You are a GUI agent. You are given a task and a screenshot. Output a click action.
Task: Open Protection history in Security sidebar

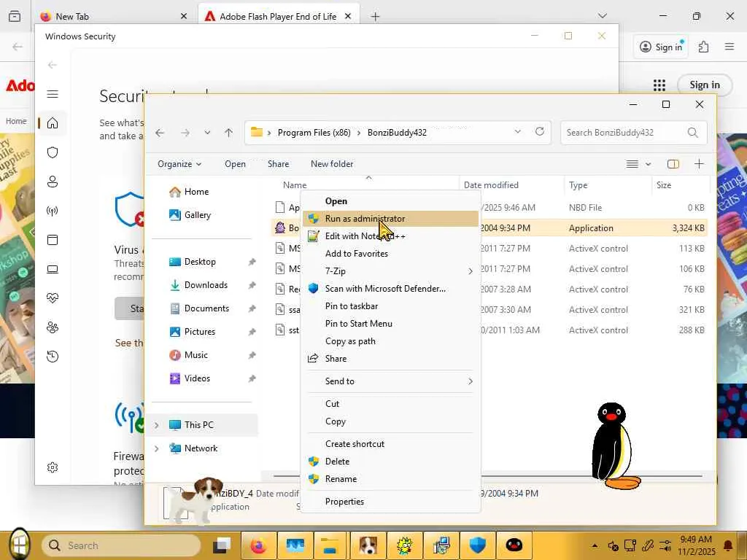coord(53,356)
